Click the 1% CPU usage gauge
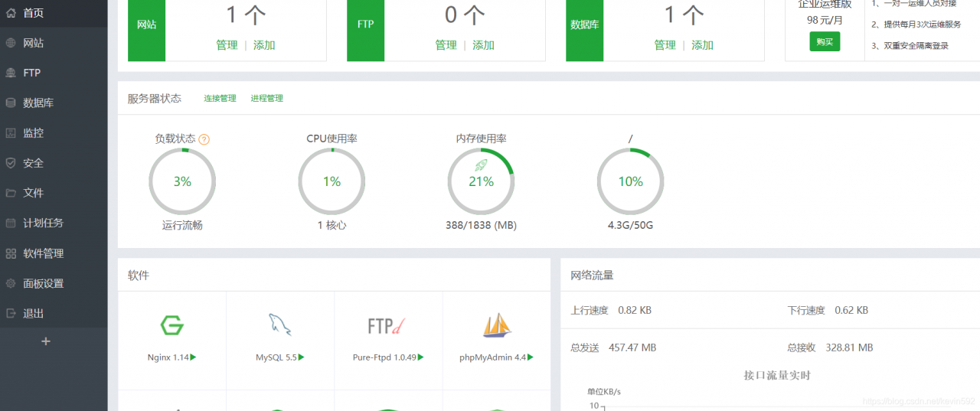Image resolution: width=980 pixels, height=411 pixels. coord(332,181)
